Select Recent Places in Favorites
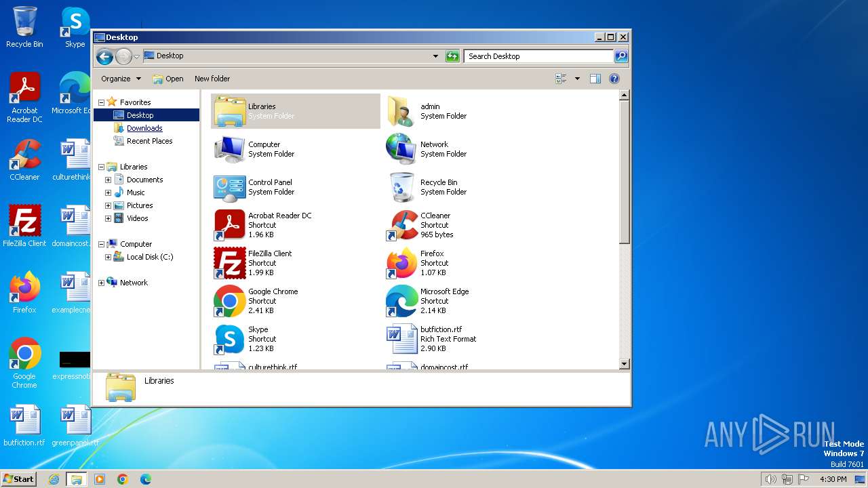 tap(149, 141)
